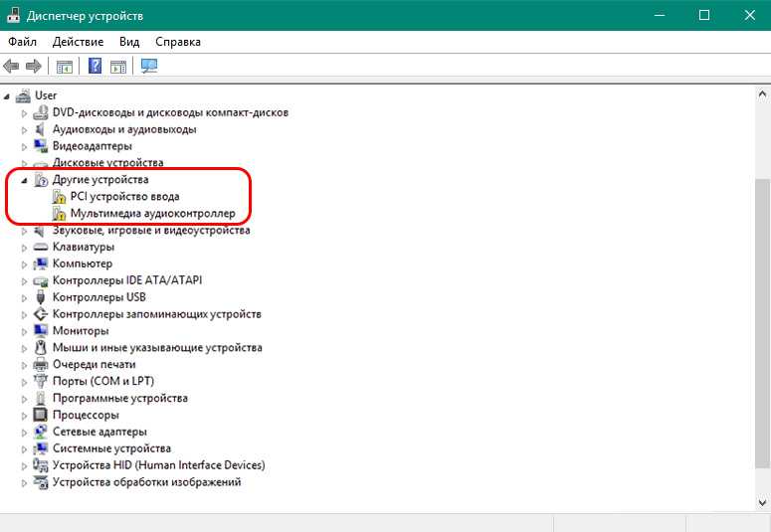Select the Клавиатуры keyboard icon
The width and height of the screenshot is (771, 532).
pyautogui.click(x=41, y=247)
